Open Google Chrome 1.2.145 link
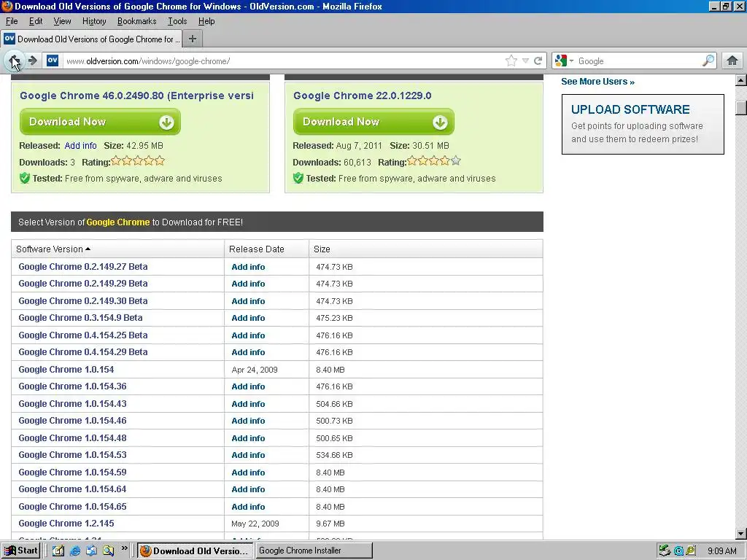 point(66,524)
